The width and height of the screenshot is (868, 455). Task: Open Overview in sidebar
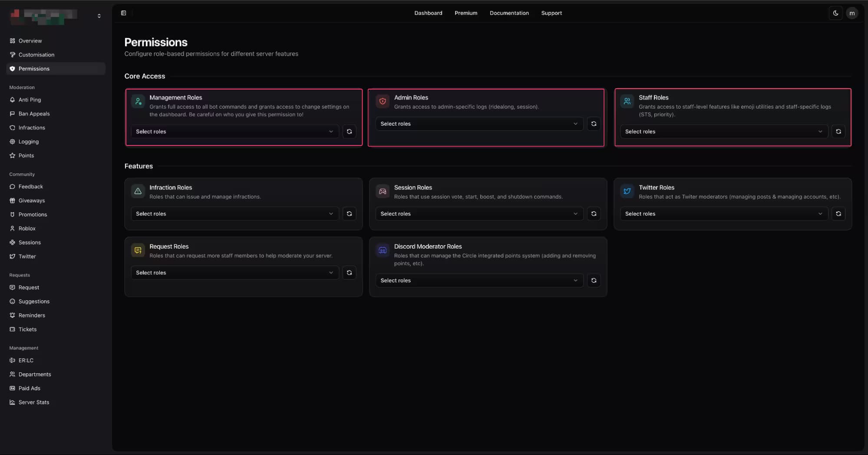tap(56, 41)
